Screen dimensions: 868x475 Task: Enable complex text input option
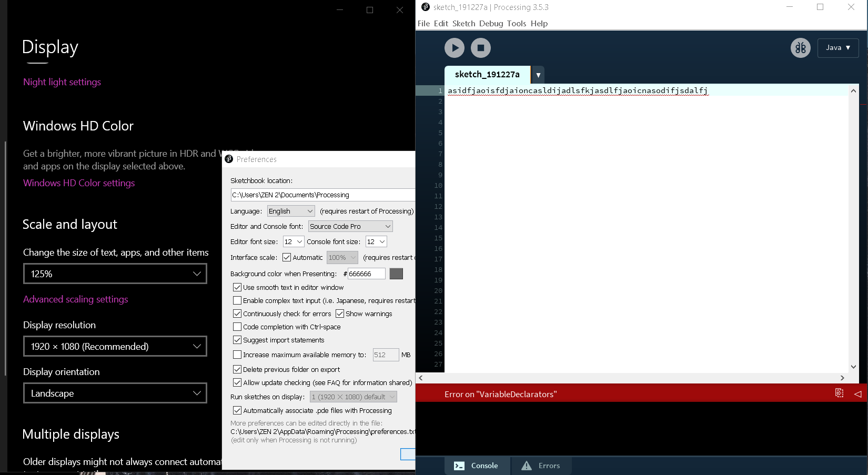click(237, 300)
